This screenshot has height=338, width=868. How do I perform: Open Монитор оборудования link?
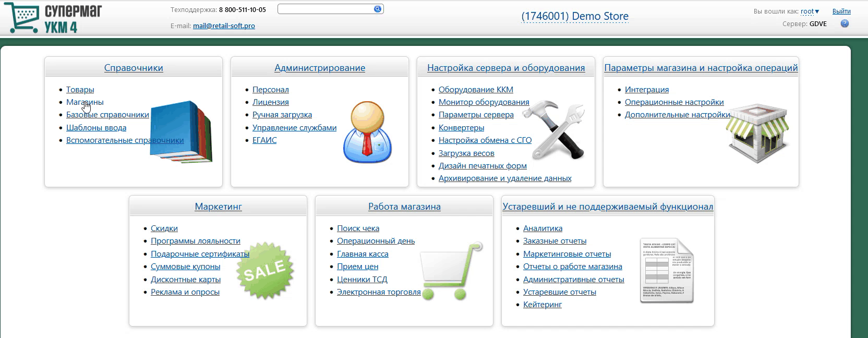pyautogui.click(x=484, y=102)
